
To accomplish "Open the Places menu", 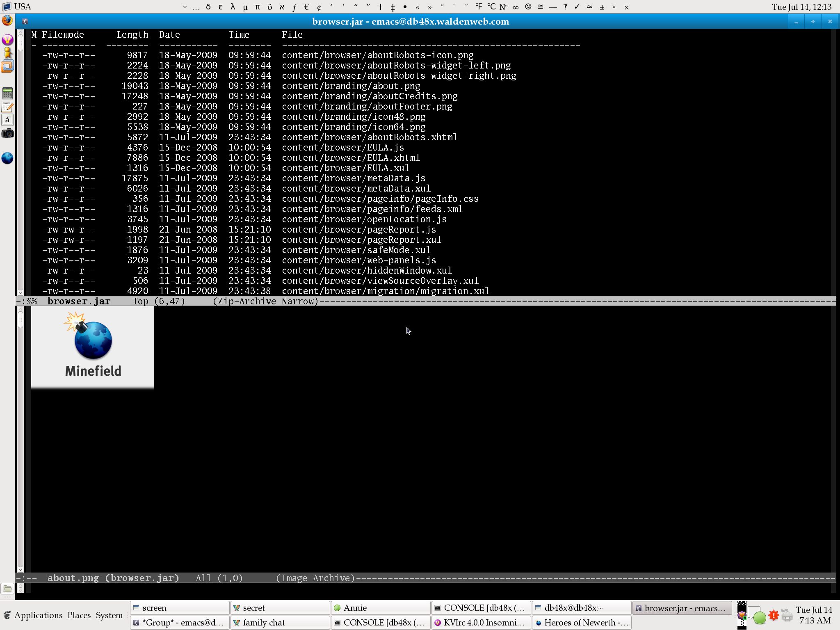I will point(79,615).
